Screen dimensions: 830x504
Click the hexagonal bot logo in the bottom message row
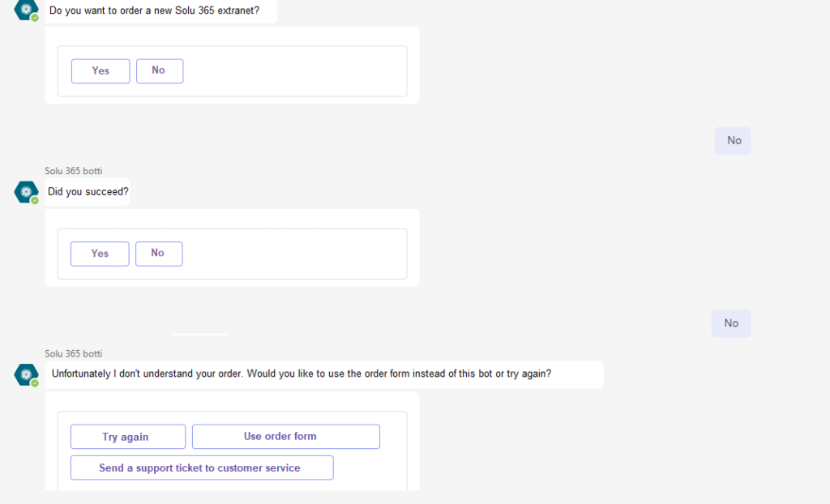26,374
